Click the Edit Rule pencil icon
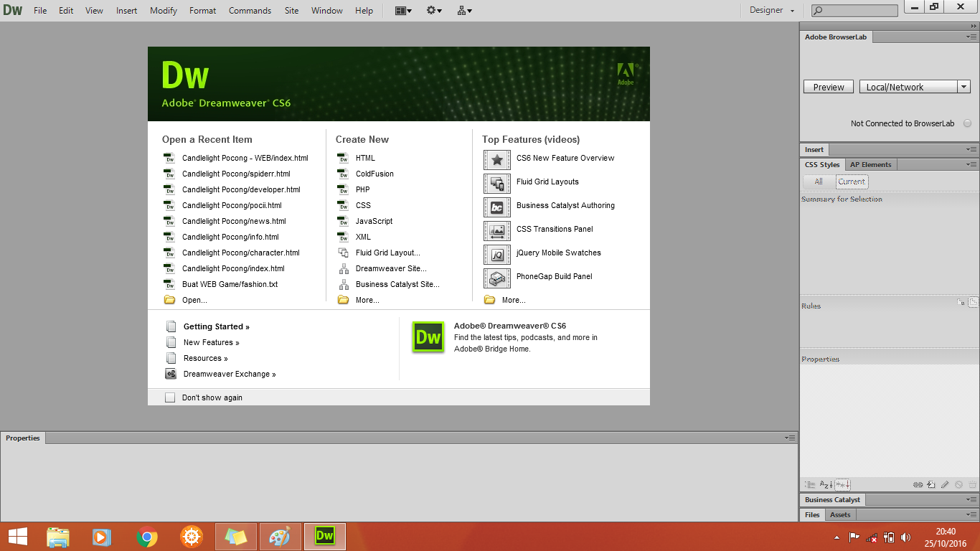Screen dimensions: 980x551 [x=945, y=485]
